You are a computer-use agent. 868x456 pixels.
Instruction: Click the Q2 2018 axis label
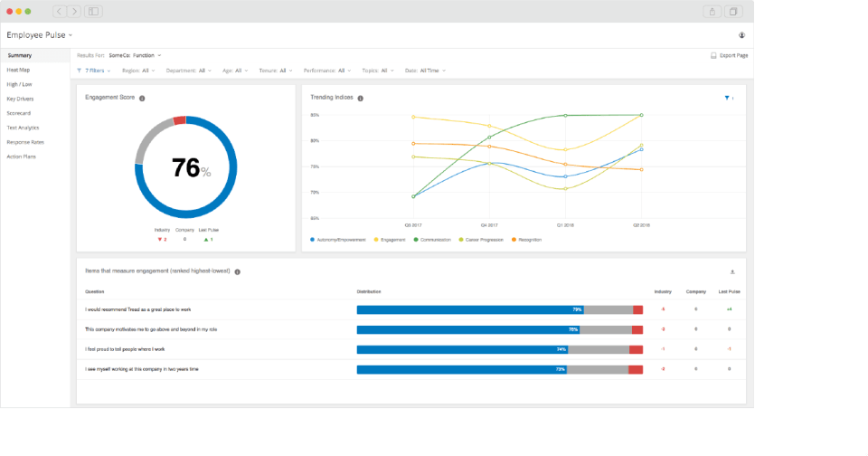click(641, 225)
